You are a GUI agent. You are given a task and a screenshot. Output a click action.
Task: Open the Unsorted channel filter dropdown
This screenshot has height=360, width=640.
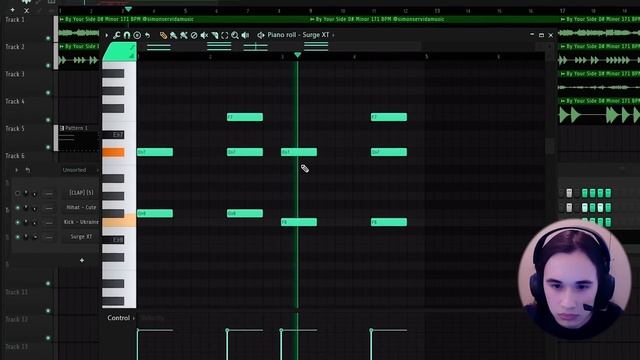pyautogui.click(x=80, y=170)
